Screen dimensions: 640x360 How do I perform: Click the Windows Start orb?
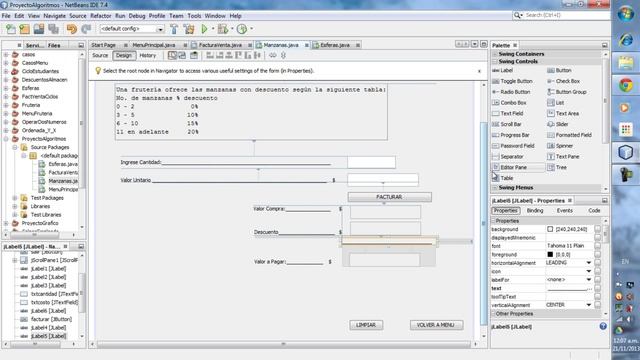click(625, 14)
